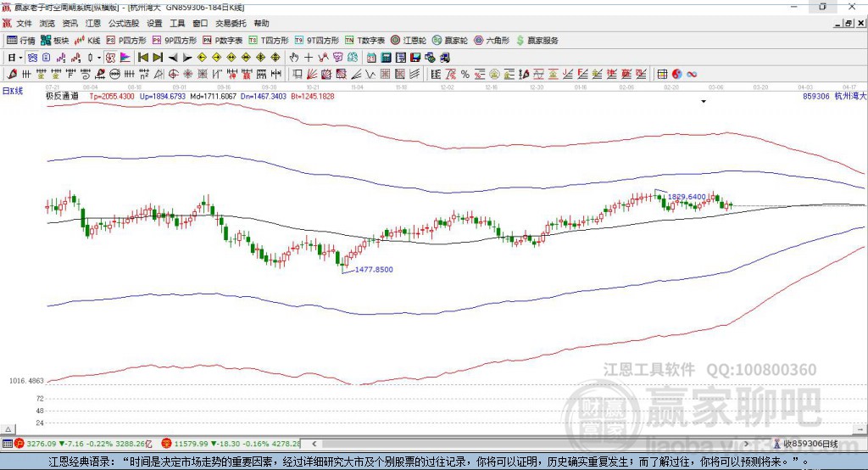
Task: Click the 日K线 chart label
Action: coord(13,91)
